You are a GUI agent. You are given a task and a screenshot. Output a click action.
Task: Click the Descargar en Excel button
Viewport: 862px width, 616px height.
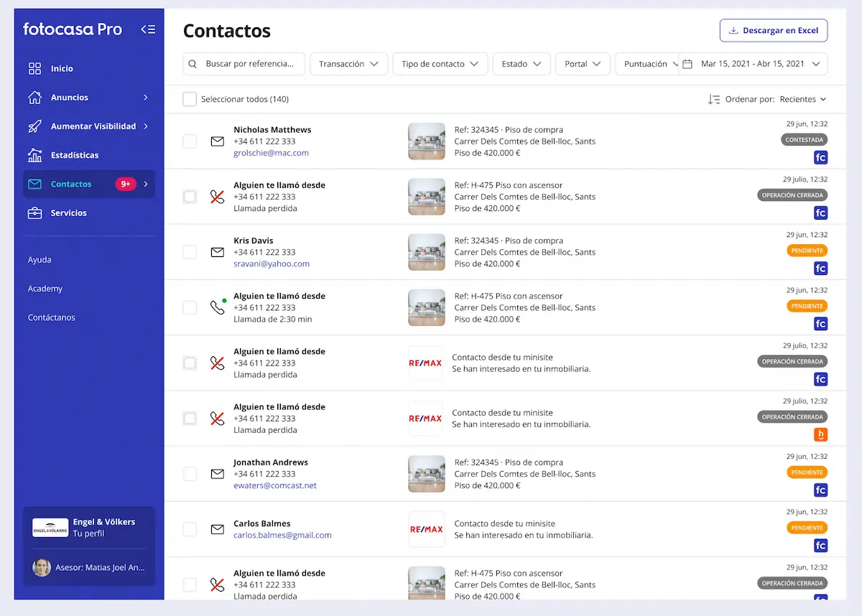[x=773, y=30]
